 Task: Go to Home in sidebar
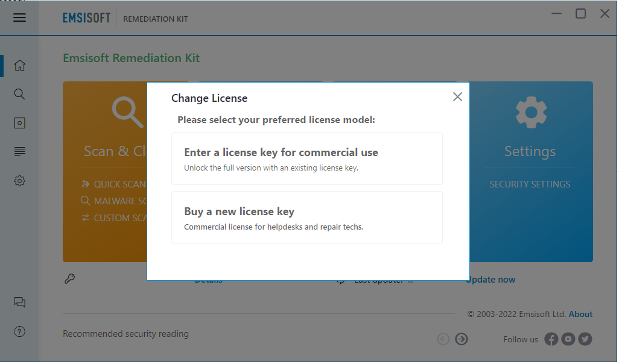(19, 65)
